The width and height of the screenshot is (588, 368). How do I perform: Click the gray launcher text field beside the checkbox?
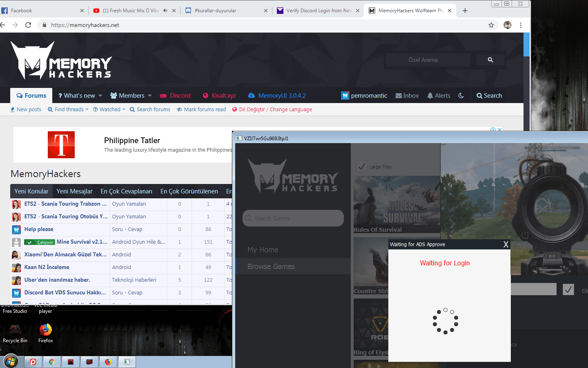pyautogui.click(x=534, y=289)
